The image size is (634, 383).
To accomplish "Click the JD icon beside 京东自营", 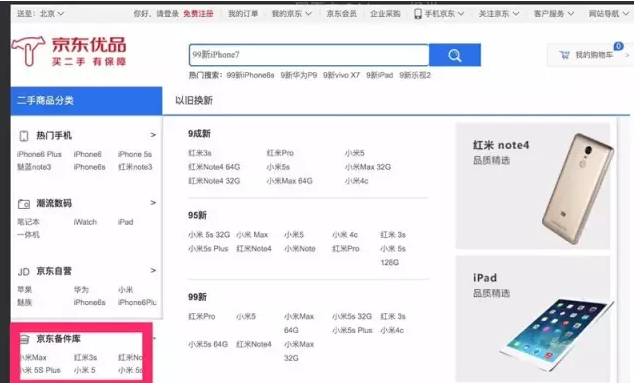I will 24,271.
